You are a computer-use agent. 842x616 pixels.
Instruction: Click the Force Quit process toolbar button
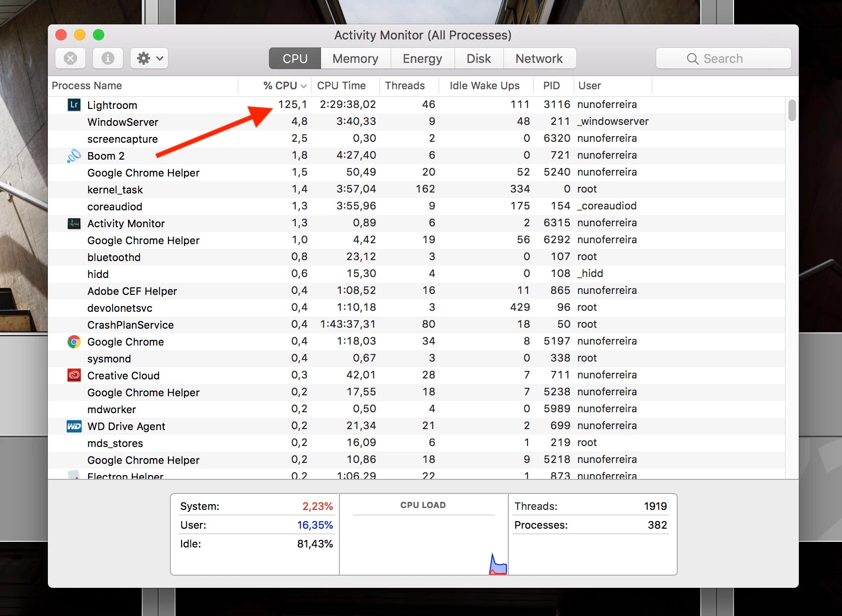[x=70, y=58]
